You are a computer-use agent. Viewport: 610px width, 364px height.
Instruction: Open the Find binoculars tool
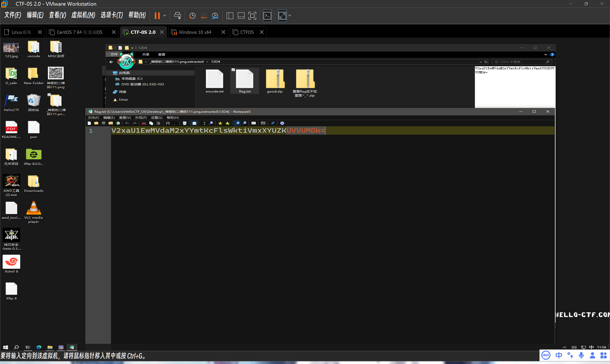(168, 123)
